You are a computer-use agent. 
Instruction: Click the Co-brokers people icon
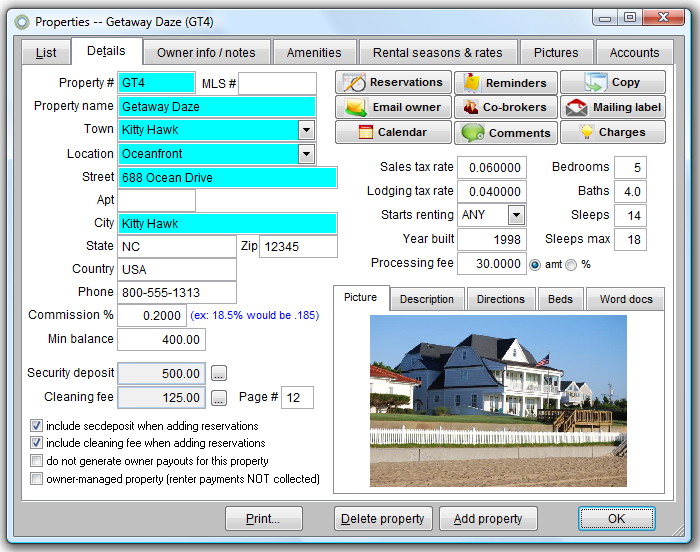click(x=470, y=107)
